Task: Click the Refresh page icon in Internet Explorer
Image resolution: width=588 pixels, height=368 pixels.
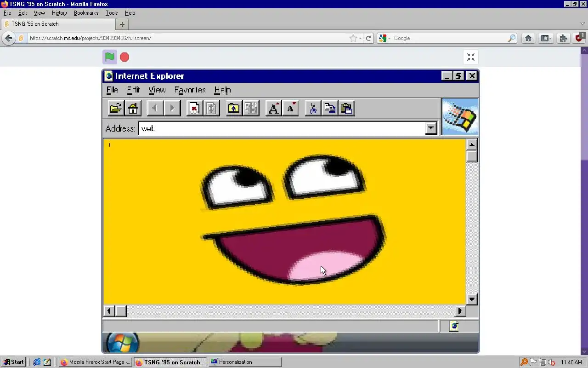Action: pos(212,108)
